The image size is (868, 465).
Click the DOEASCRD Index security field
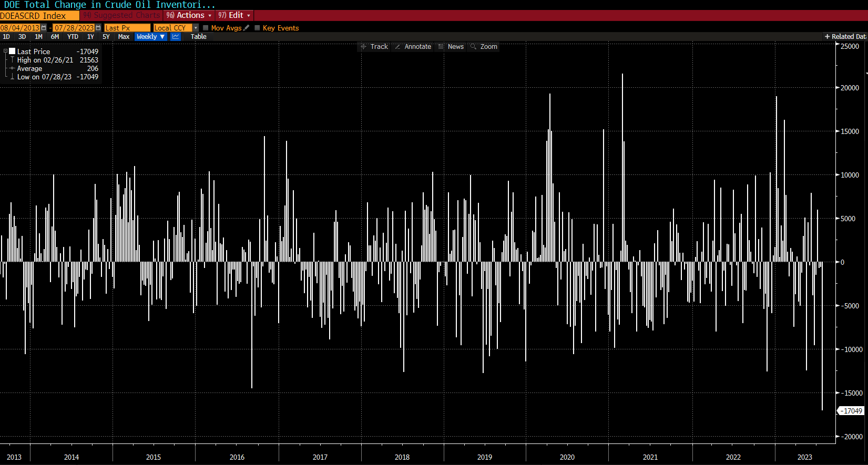coord(39,16)
